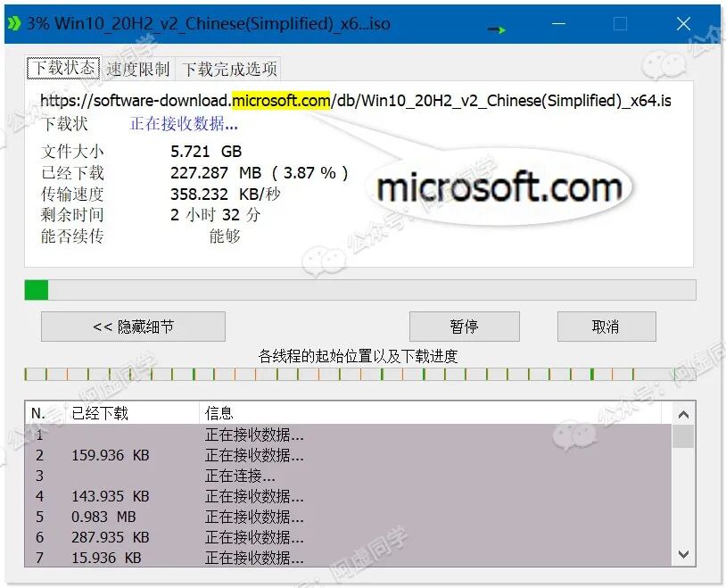This screenshot has width=726, height=588.
Task: Click the download URL text
Action: (x=356, y=101)
